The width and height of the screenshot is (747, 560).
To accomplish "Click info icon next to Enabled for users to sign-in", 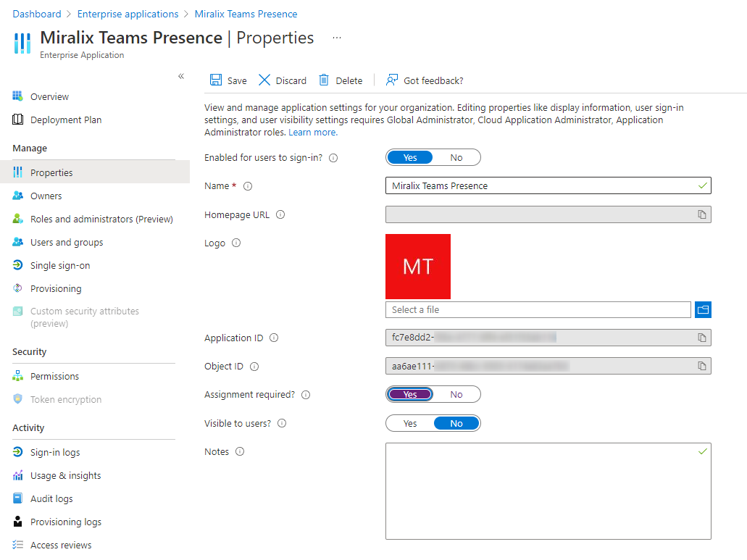I will tap(333, 158).
